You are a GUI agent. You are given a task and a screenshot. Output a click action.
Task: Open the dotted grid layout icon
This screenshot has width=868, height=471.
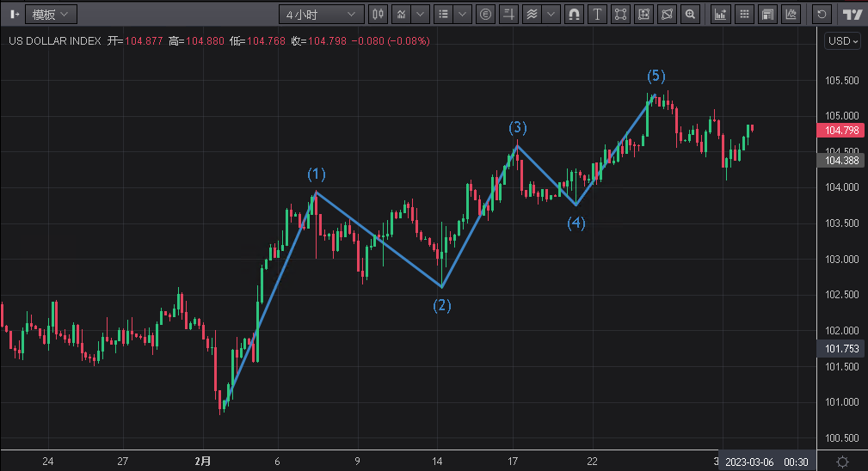pos(745,15)
